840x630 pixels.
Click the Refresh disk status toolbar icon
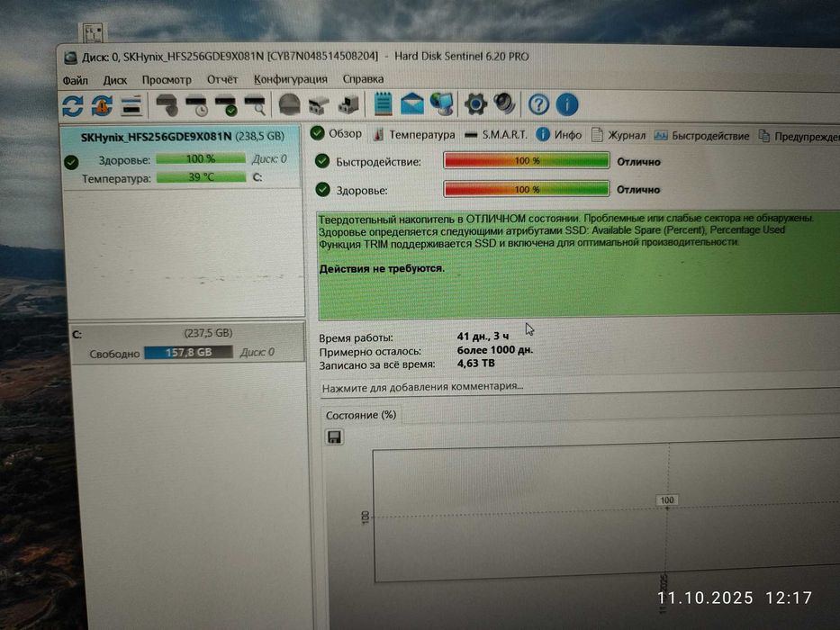pyautogui.click(x=72, y=105)
